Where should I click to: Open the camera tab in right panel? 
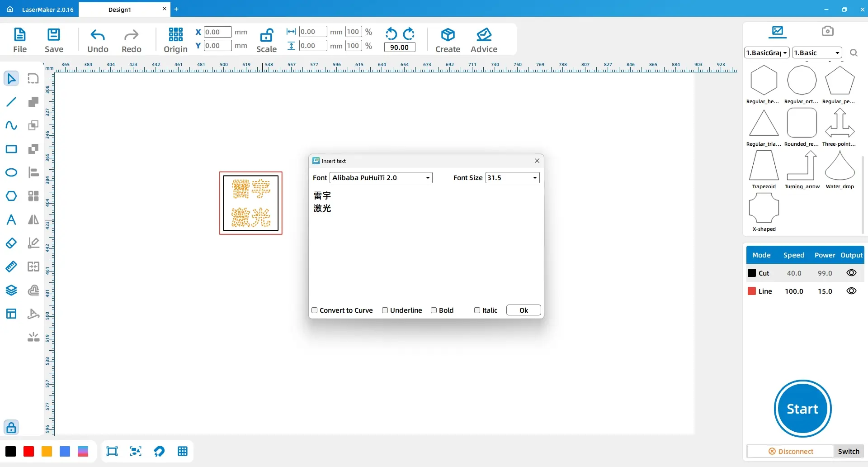point(827,31)
